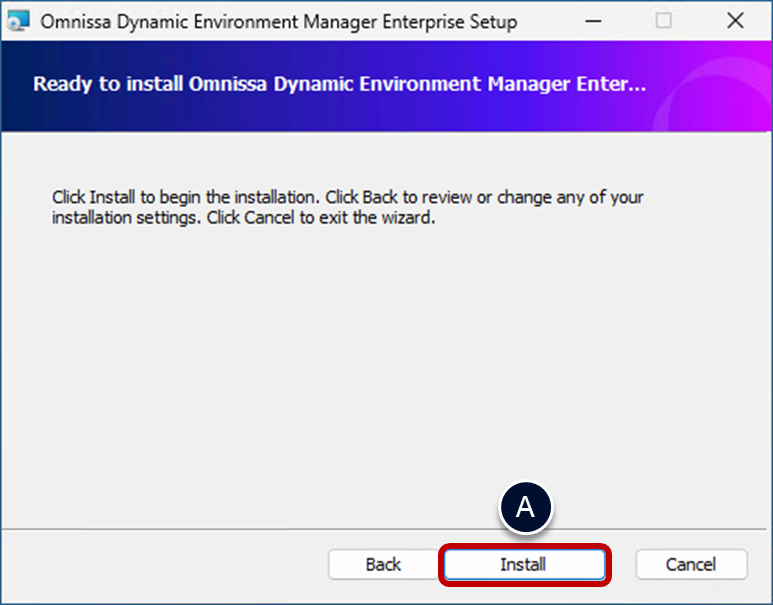Viewport: 773px width, 605px height.
Task: Click the black circled A annotation marker
Action: coord(525,508)
